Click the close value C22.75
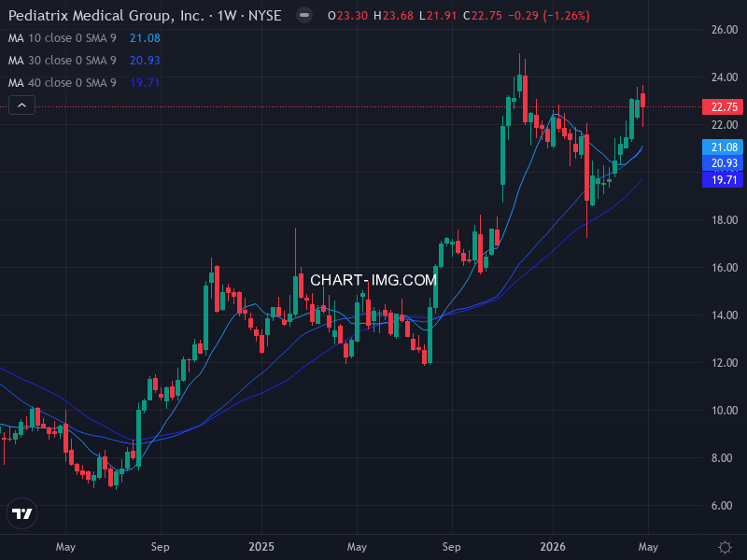The image size is (747, 560). point(483,16)
